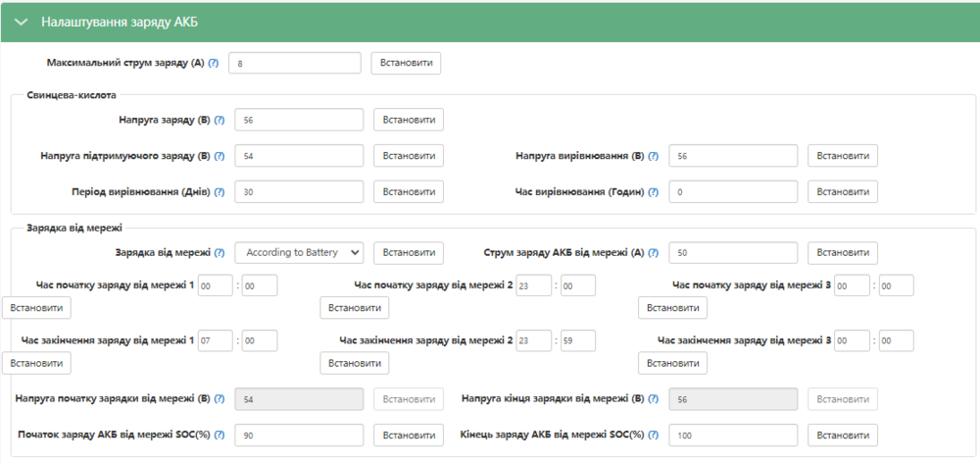Show help for Напруга підтримуючого заряду
Image resolution: width=980 pixels, height=465 pixels.
point(220,156)
